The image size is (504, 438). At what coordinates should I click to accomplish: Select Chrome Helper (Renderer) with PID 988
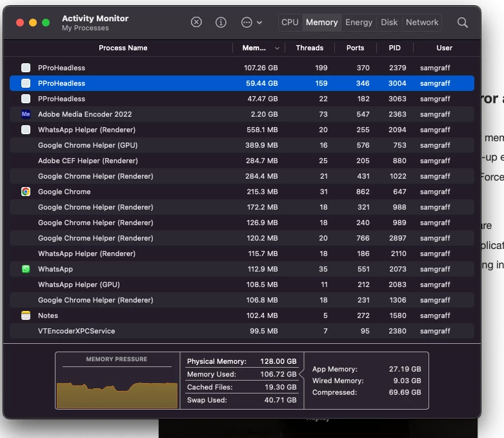242,207
